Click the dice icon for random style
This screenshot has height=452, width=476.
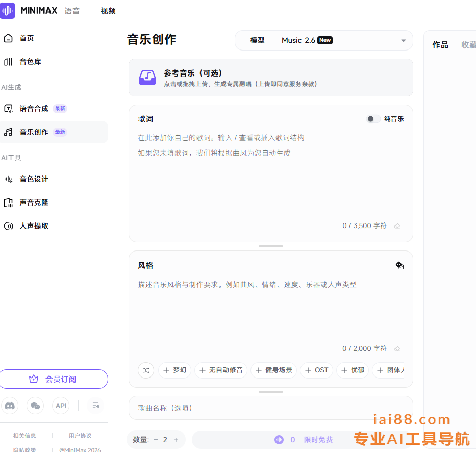tap(399, 265)
